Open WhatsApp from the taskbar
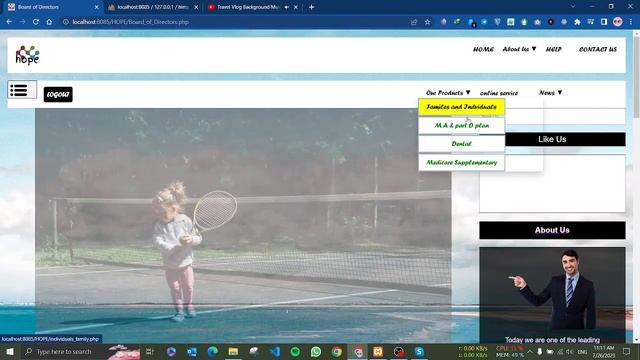The image size is (640, 360). pyautogui.click(x=316, y=351)
